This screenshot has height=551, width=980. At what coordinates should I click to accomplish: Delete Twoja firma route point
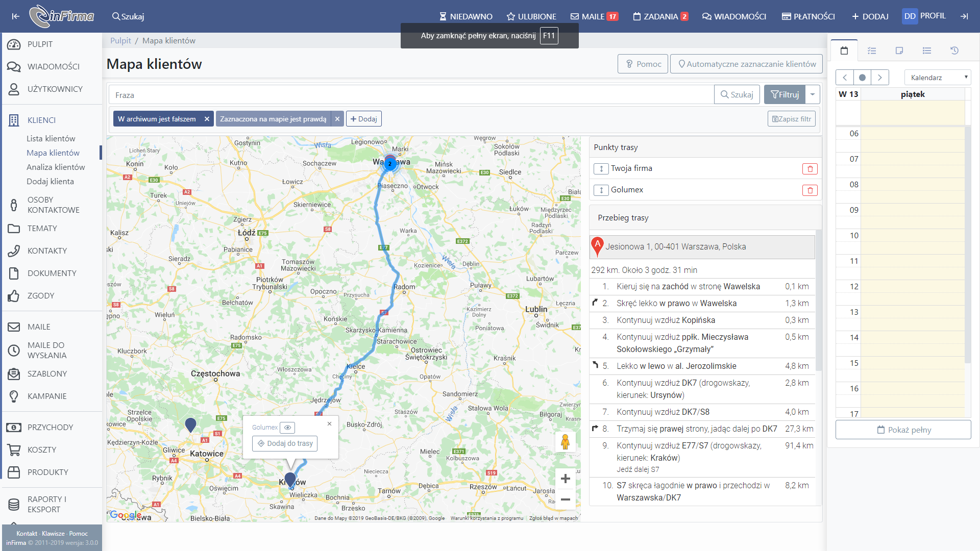pyautogui.click(x=810, y=169)
